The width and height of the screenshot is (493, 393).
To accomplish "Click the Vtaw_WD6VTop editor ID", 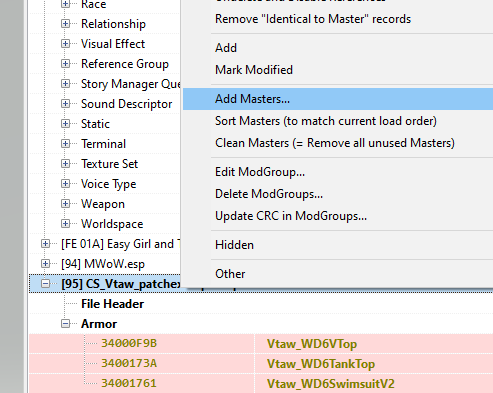I will coord(312,344).
